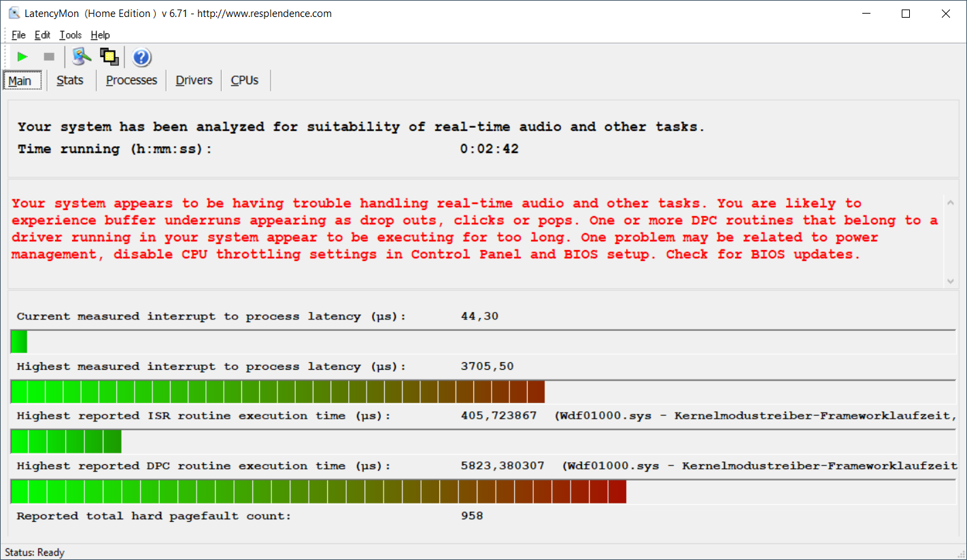The width and height of the screenshot is (967, 560).
Task: Click 'Highest reported DPC routine execution time' label
Action: point(204,466)
